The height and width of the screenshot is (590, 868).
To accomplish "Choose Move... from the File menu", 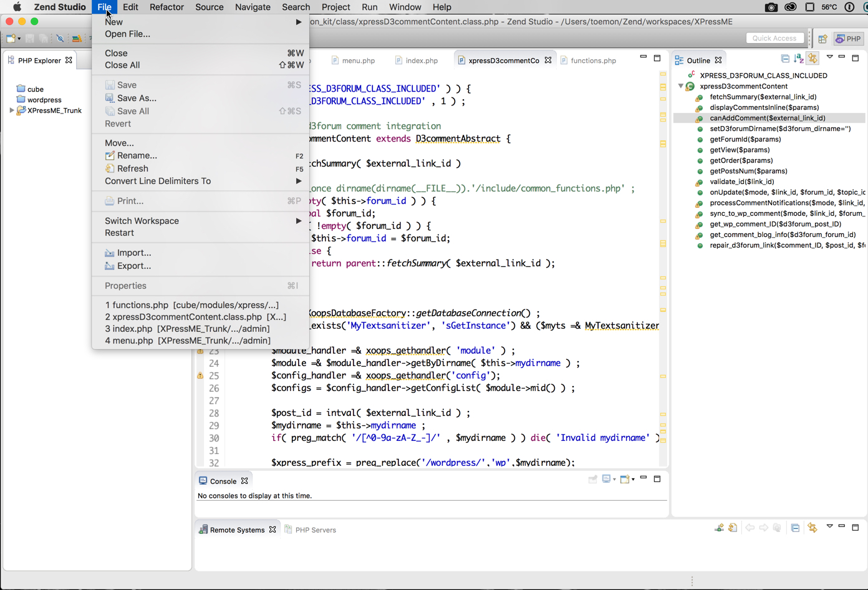I will 200,143.
